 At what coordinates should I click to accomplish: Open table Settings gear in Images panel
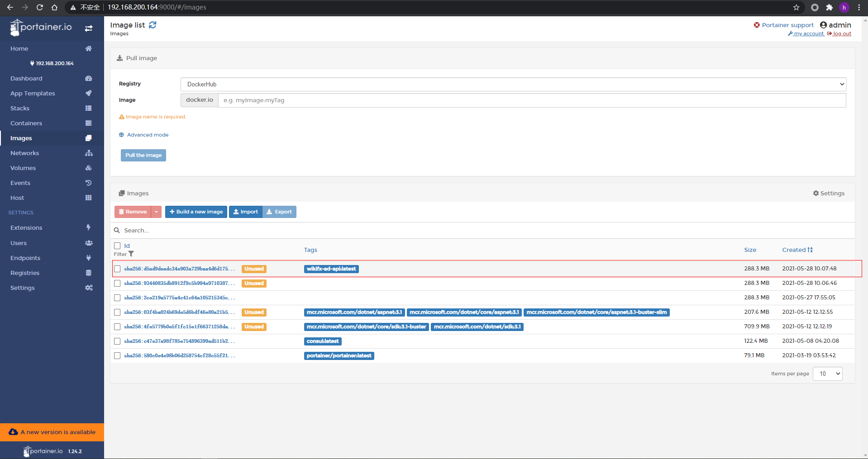(829, 193)
